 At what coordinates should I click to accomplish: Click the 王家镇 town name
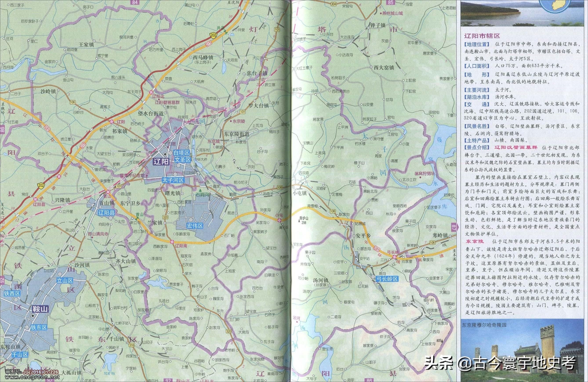click(86, 45)
